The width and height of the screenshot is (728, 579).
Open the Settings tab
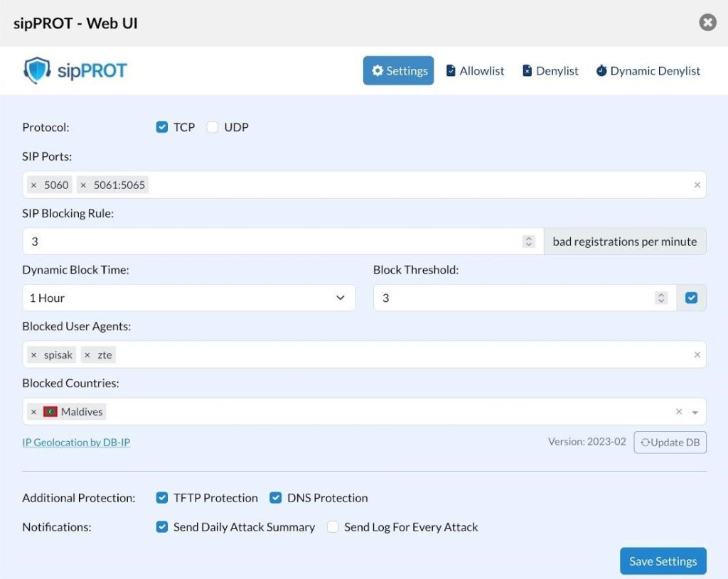[398, 70]
